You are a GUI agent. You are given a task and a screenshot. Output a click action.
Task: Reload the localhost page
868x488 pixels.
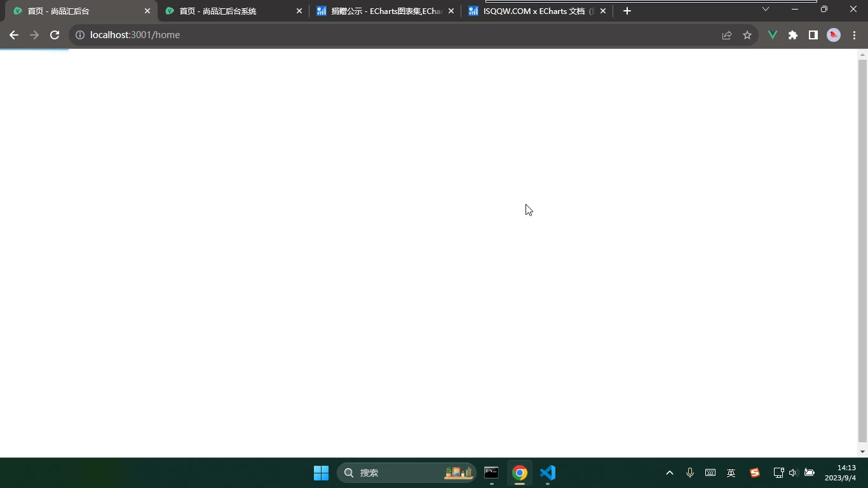(55, 35)
